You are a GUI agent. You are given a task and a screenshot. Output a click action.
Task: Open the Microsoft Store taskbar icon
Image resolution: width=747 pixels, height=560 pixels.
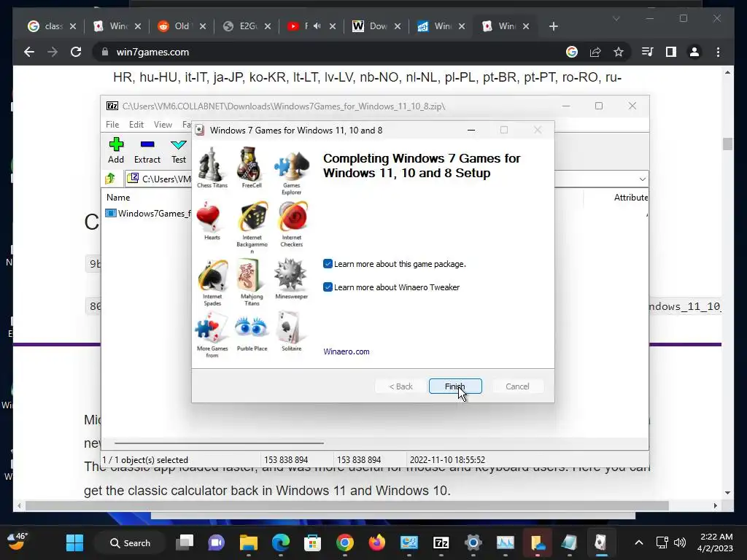click(x=312, y=542)
